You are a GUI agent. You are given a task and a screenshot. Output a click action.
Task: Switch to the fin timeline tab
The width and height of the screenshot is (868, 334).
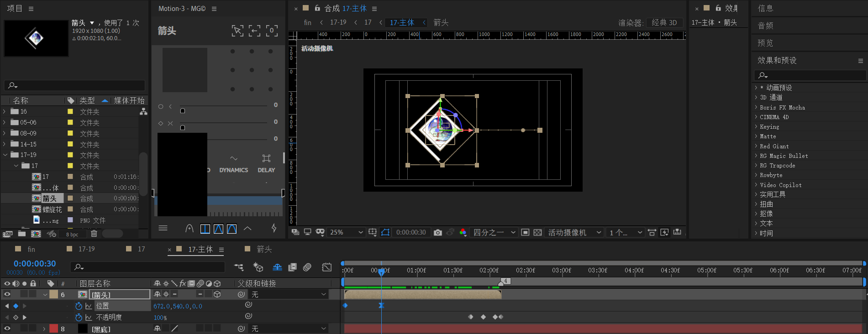coord(31,249)
